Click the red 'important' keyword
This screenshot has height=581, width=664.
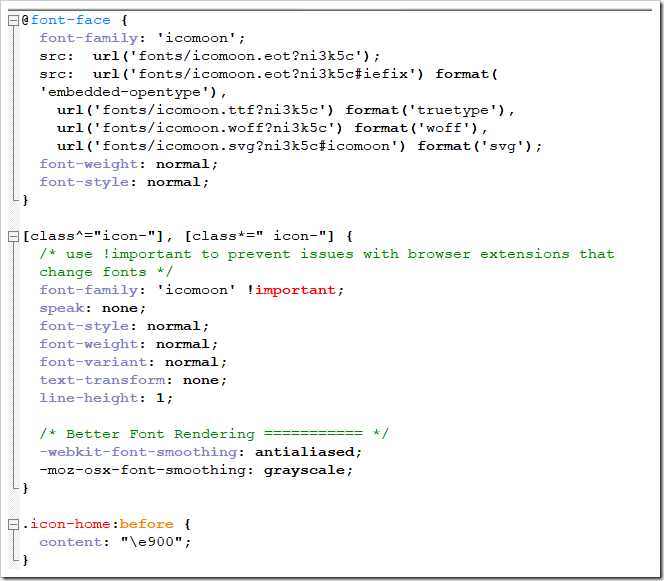[296, 290]
